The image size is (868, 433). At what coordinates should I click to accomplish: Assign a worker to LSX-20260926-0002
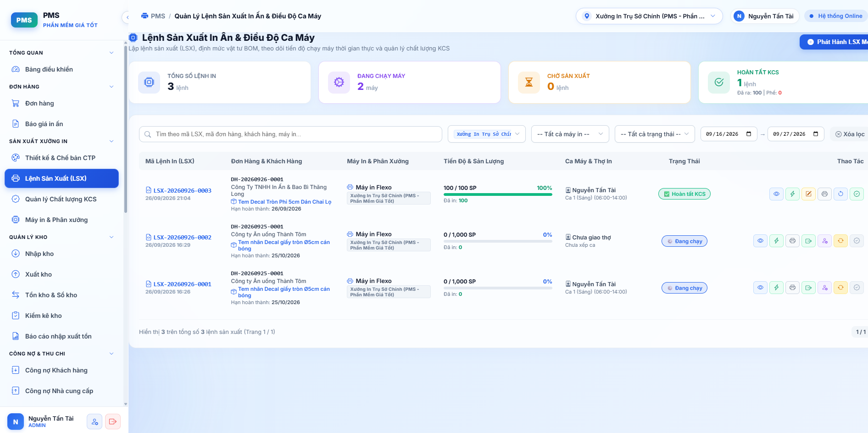click(x=824, y=241)
